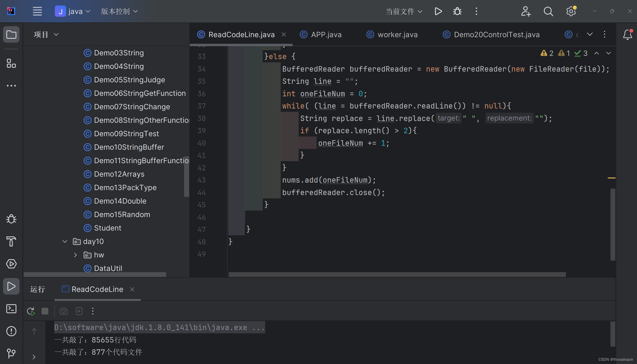637x364 pixels.
Task: Click the editor vertical scrollbar
Action: tap(613, 224)
